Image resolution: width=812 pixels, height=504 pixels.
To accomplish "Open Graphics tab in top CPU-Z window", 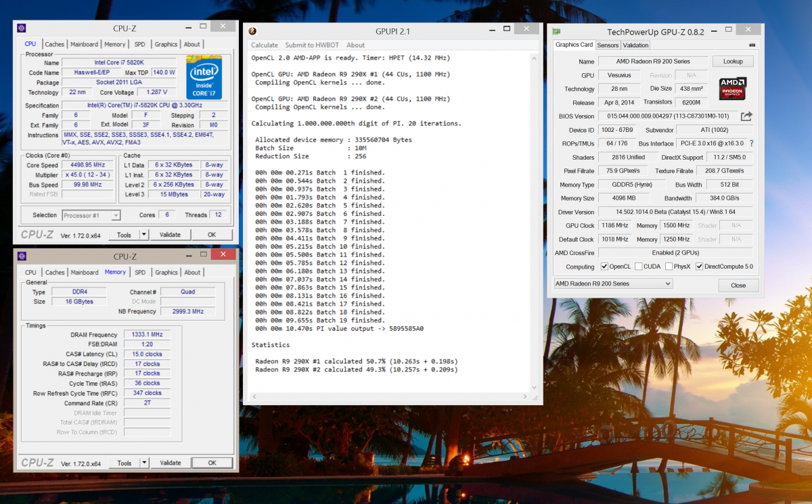I will tap(166, 45).
